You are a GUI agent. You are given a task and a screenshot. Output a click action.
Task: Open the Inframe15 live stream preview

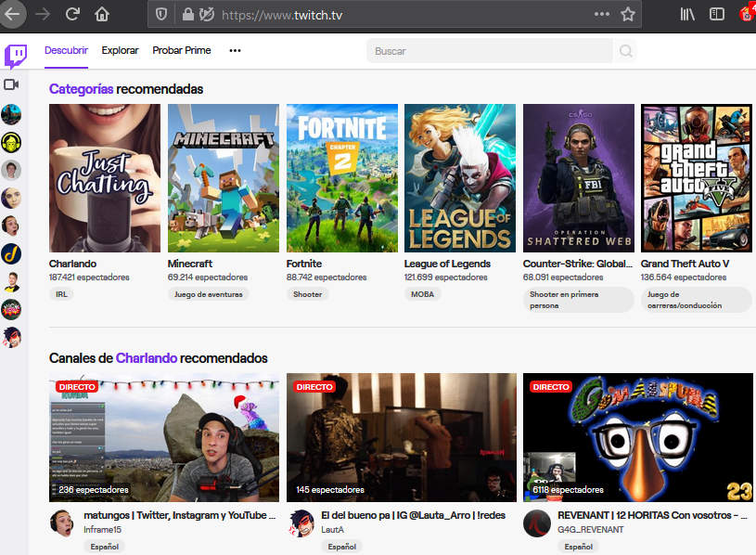tap(164, 437)
